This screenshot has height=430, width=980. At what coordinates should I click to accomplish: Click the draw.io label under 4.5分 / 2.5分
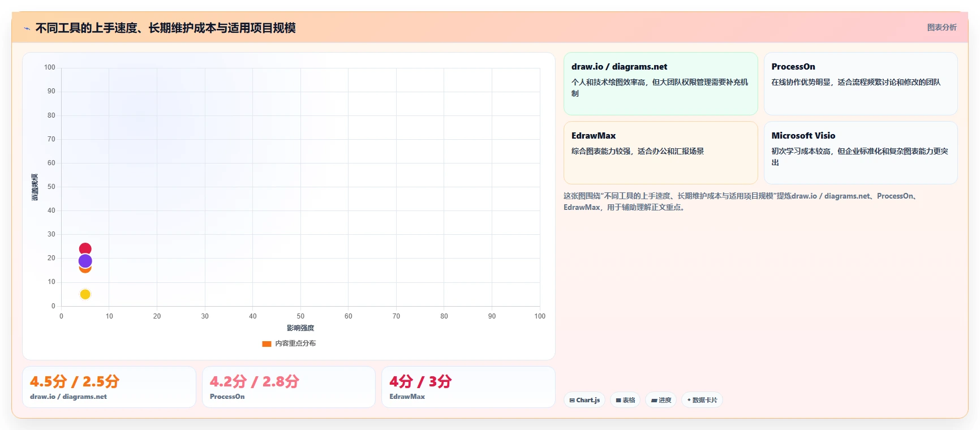[x=68, y=397]
